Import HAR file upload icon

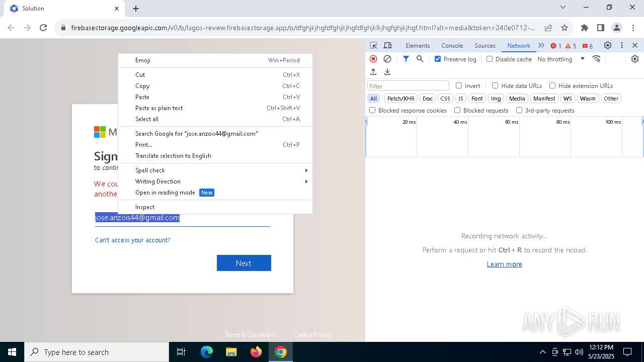(373, 72)
